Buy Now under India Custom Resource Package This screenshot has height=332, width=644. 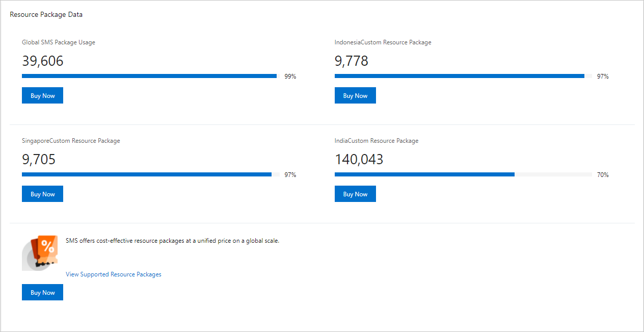coord(355,194)
